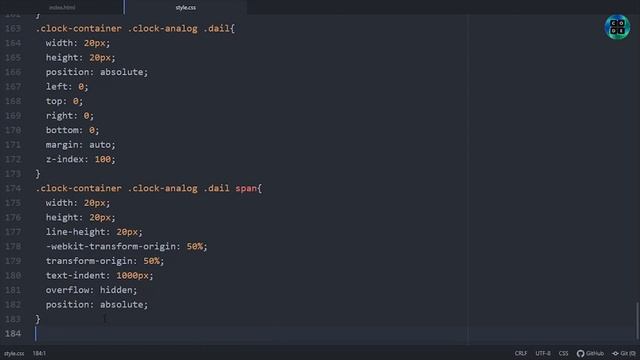
Task: Click the editor vertical scrollbar thumb
Action: coord(638,320)
